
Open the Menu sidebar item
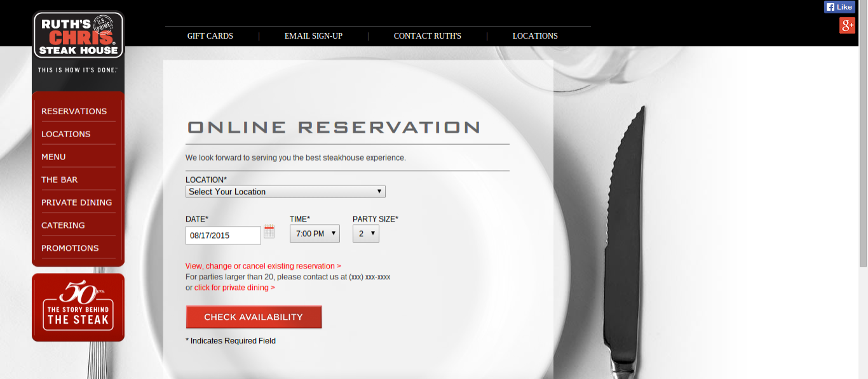pyautogui.click(x=53, y=157)
